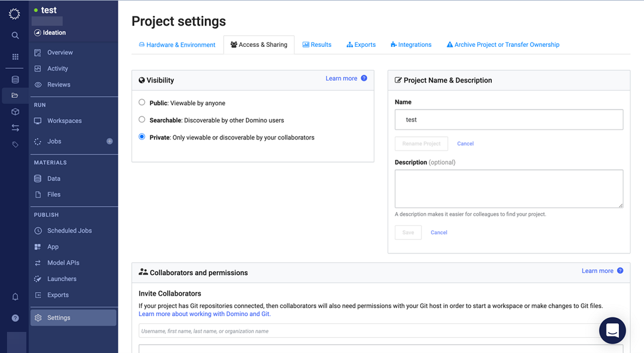Select Access & Sharing tab
This screenshot has width=644, height=353.
tap(259, 44)
